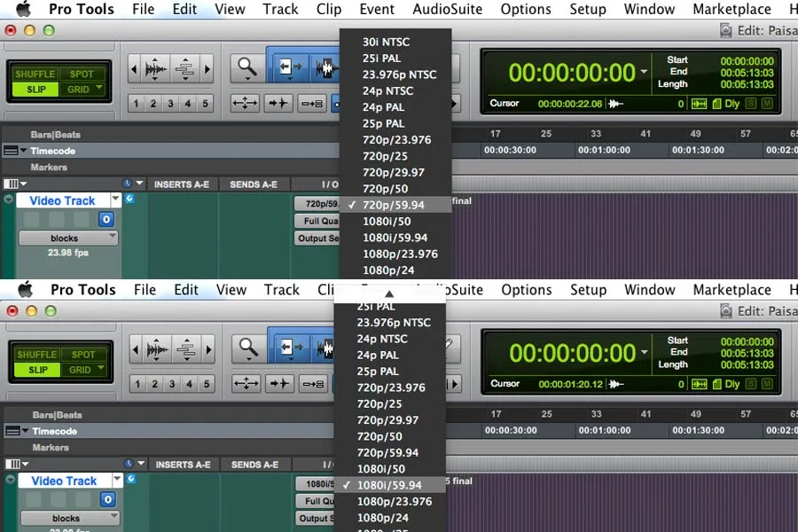Screen dimensions: 798x532
Task: Open the upper 'blocks' track view selector
Action: [x=68, y=238]
